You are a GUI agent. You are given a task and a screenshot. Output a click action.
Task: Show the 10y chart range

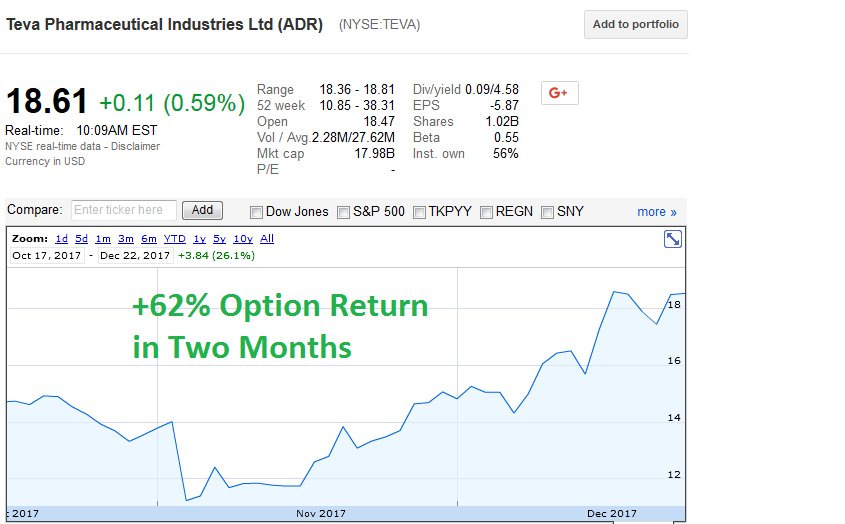tap(243, 239)
